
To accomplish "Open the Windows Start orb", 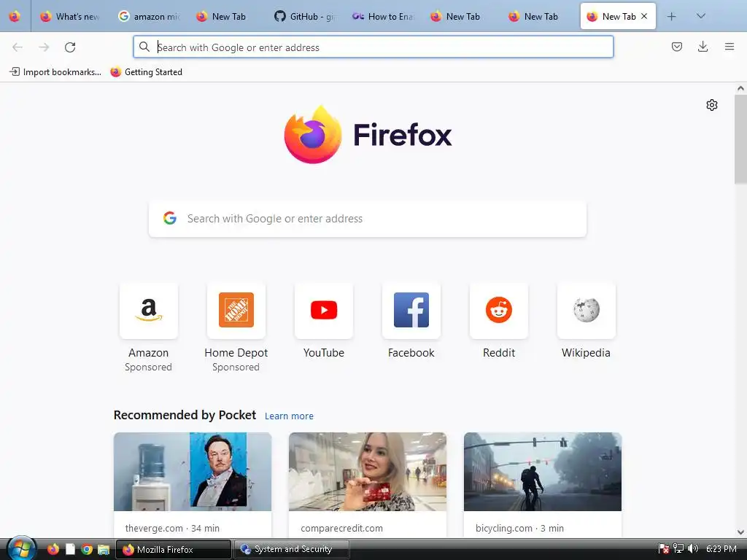I will coord(21,549).
